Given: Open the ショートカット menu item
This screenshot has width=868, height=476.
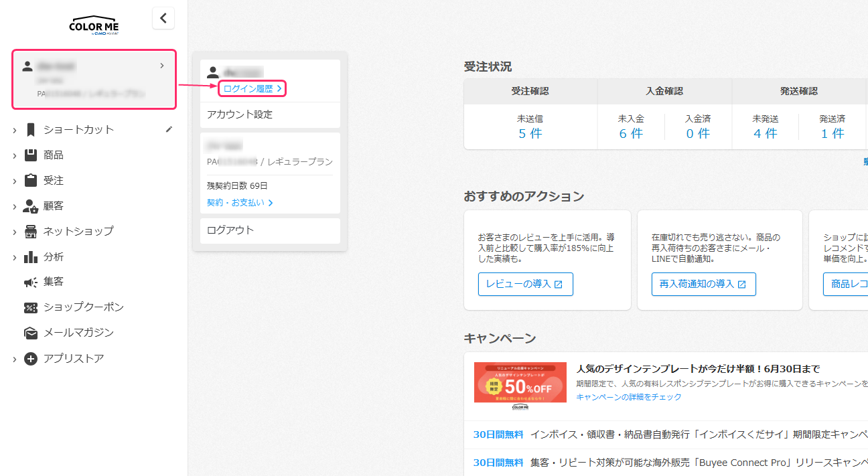Looking at the screenshot, I should (79, 130).
